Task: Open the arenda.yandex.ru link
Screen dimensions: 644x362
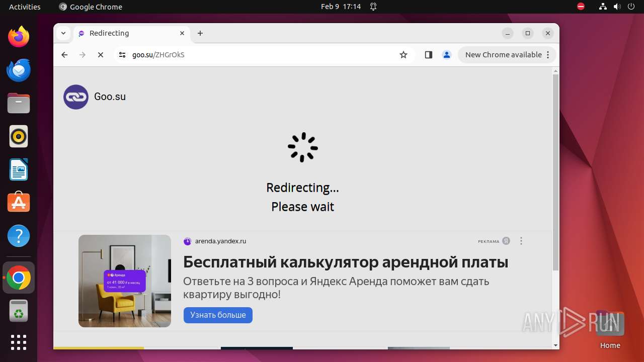Action: (x=220, y=241)
